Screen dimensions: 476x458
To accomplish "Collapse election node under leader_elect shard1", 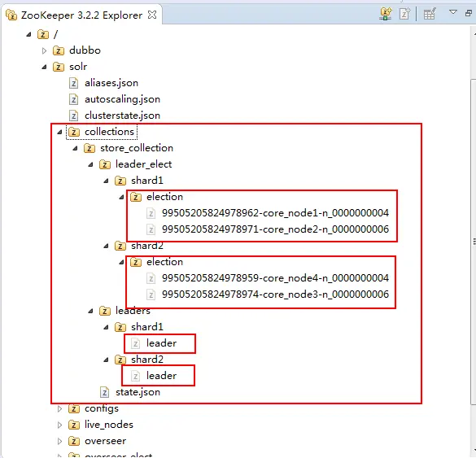I will tap(122, 197).
